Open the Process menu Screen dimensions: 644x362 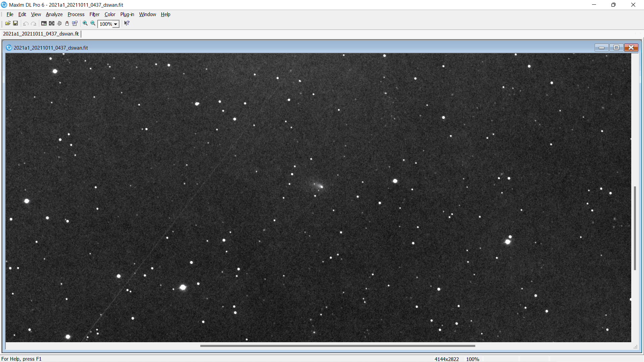tap(76, 14)
